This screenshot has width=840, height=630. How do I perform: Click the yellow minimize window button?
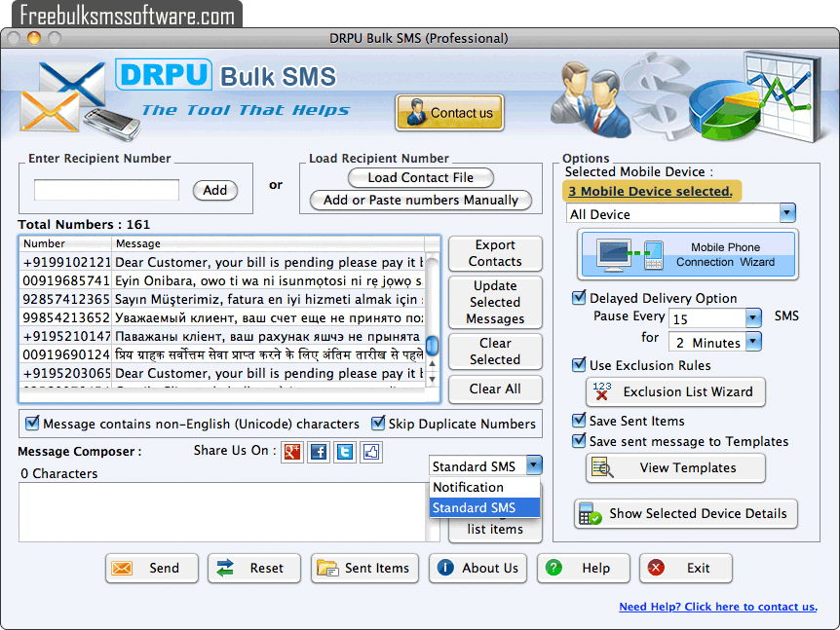(34, 38)
